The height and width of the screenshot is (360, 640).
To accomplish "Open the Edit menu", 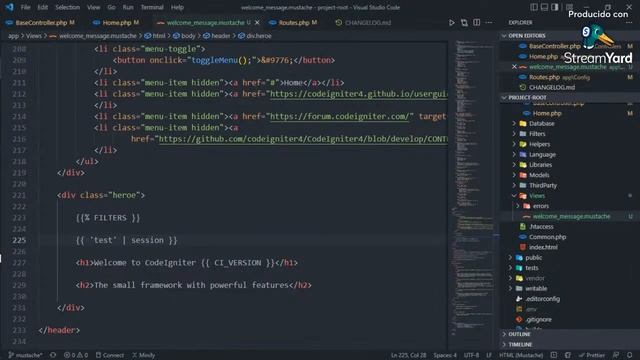I will point(42,7).
